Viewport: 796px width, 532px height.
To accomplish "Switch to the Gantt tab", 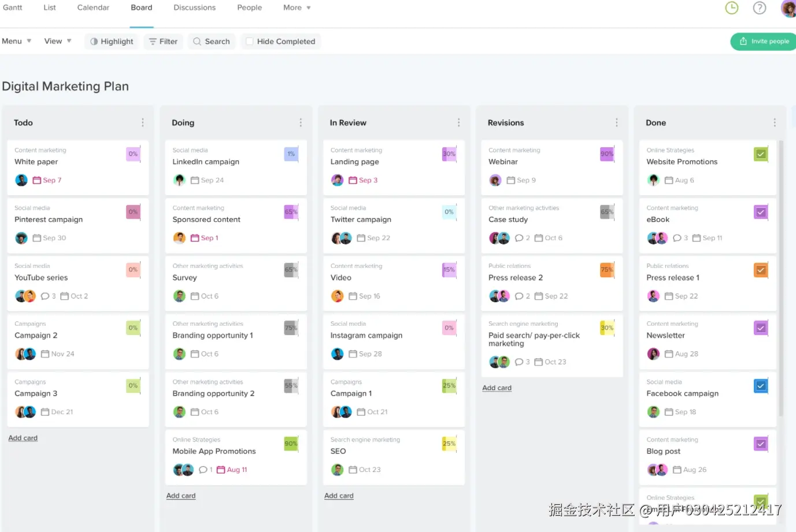I will (13, 8).
